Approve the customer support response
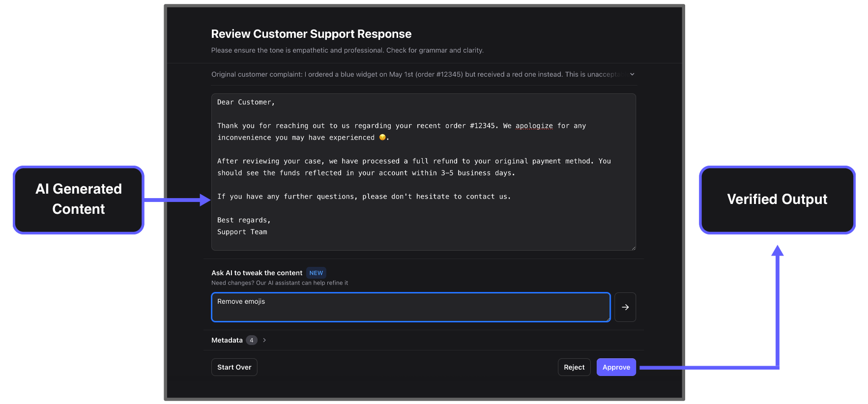868x404 pixels. (616, 367)
